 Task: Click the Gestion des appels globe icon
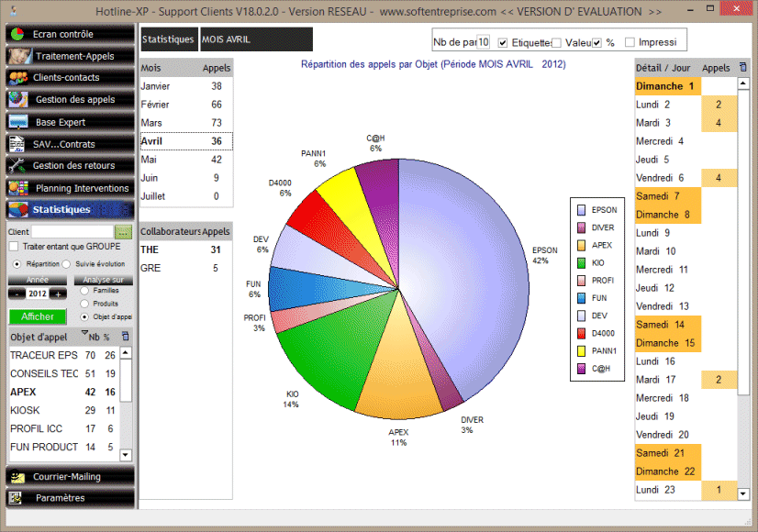(19, 100)
